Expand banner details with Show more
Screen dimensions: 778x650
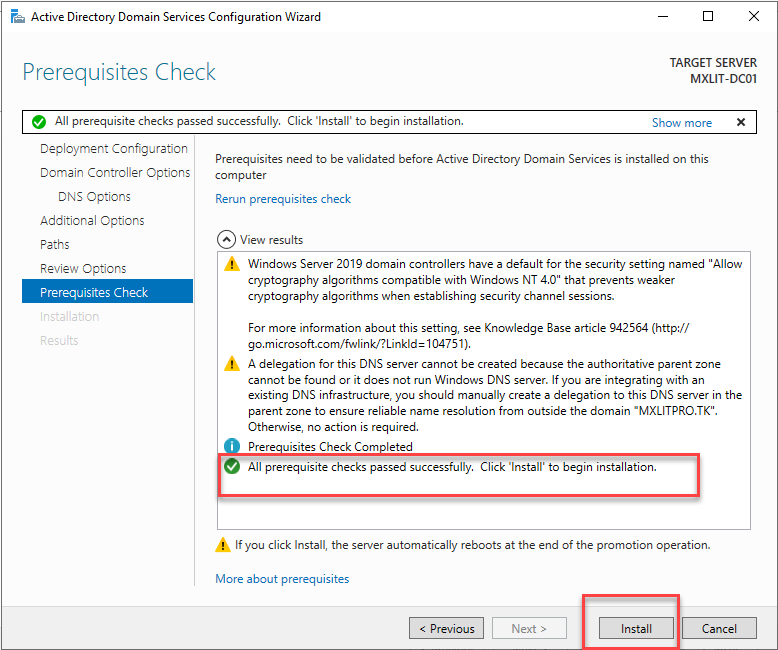tap(682, 122)
